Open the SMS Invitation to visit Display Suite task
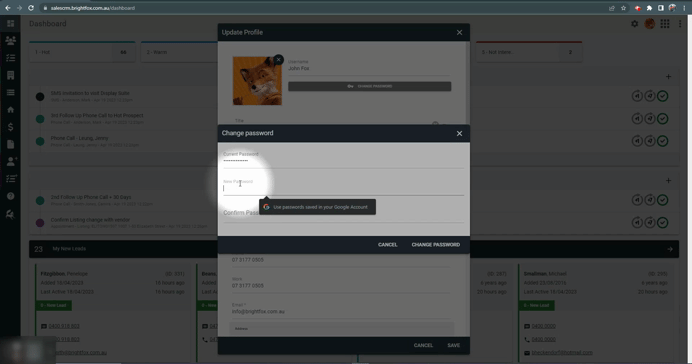The width and height of the screenshot is (692, 364). point(90,94)
